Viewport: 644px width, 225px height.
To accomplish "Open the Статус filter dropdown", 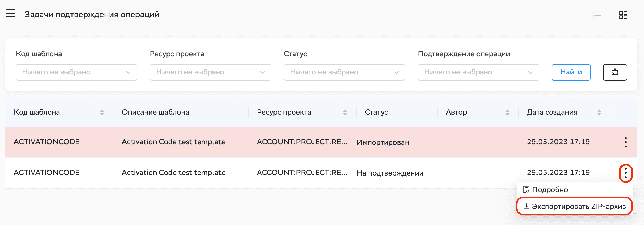I will click(x=344, y=72).
